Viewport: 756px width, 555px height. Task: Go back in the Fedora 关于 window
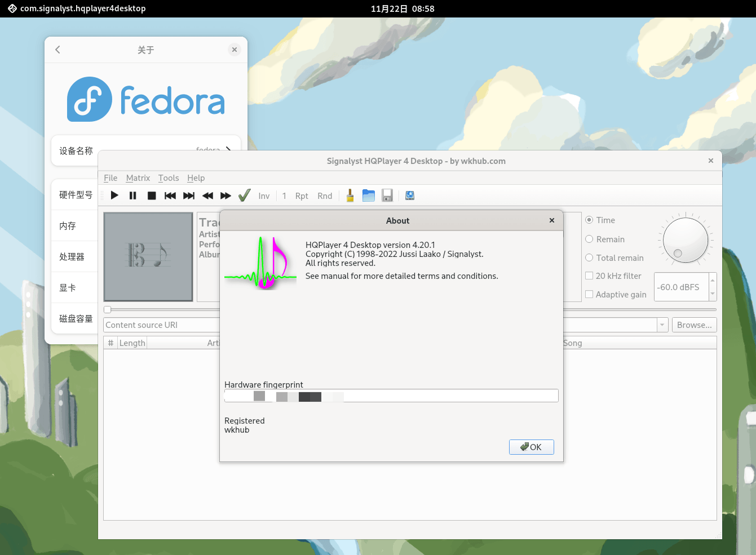click(58, 50)
